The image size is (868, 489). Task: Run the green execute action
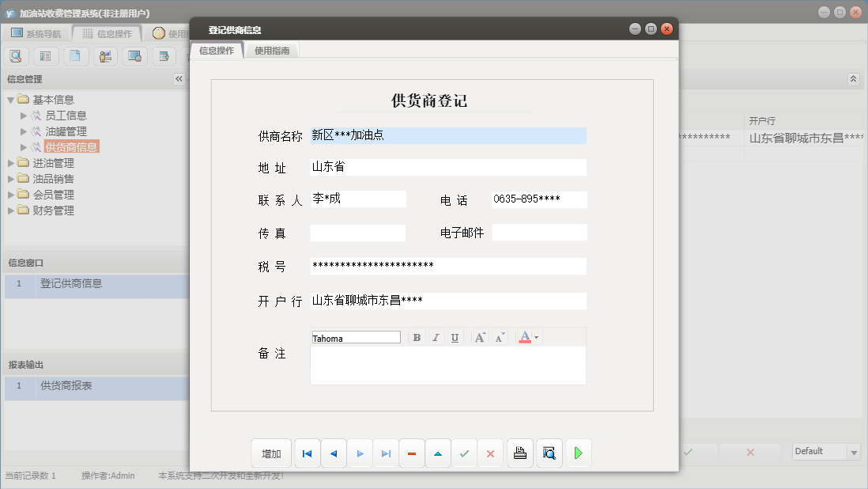click(x=578, y=453)
